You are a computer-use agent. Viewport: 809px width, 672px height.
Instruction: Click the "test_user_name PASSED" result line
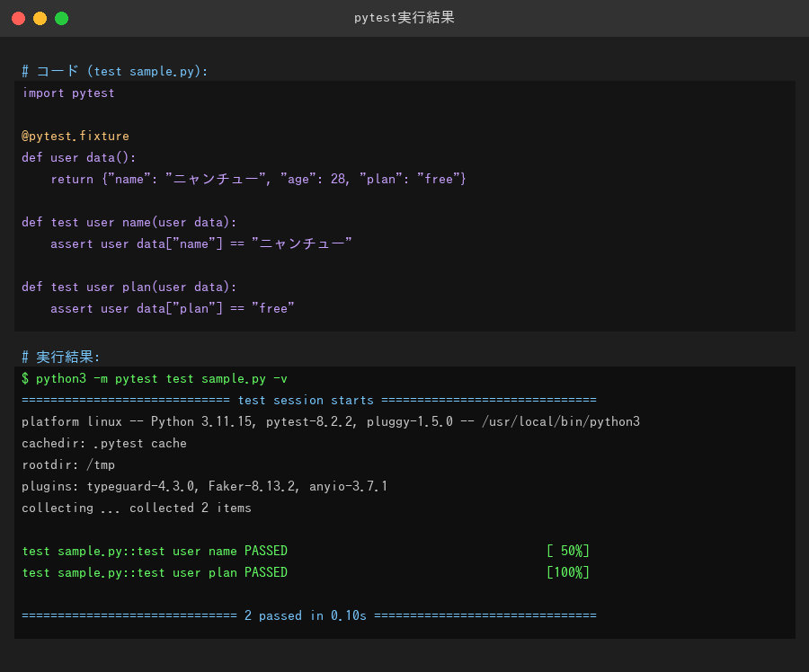[x=155, y=552]
